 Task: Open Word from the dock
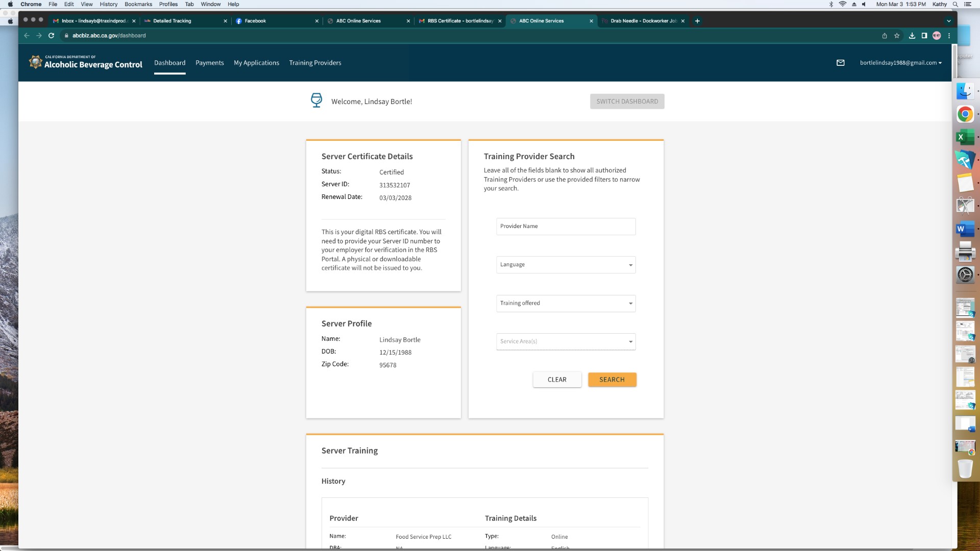964,229
